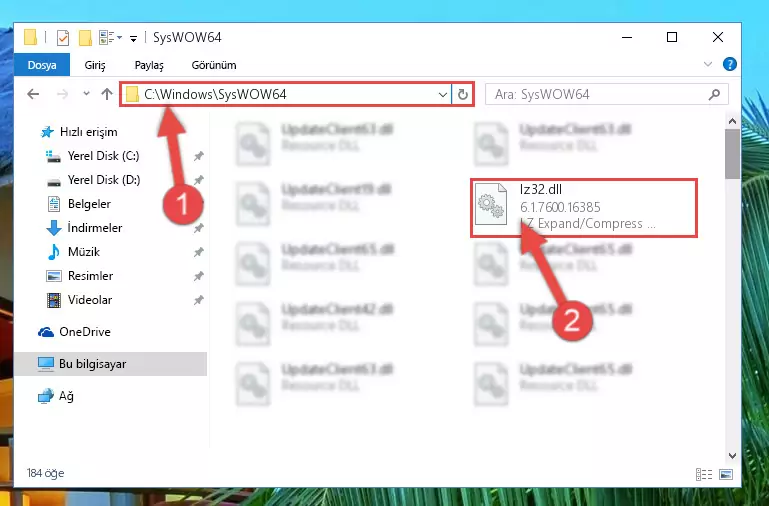This screenshot has height=506, width=769.
Task: Click the file list scroll up arrow
Action: pyautogui.click(x=732, y=121)
